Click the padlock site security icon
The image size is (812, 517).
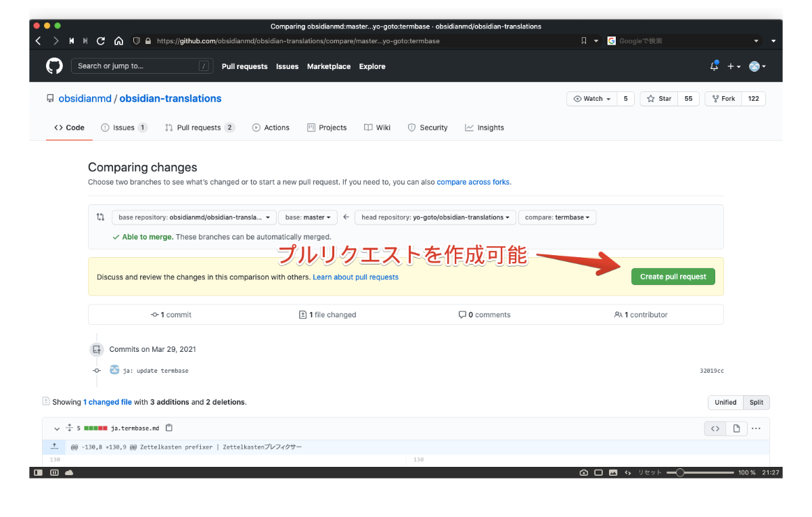tap(148, 41)
